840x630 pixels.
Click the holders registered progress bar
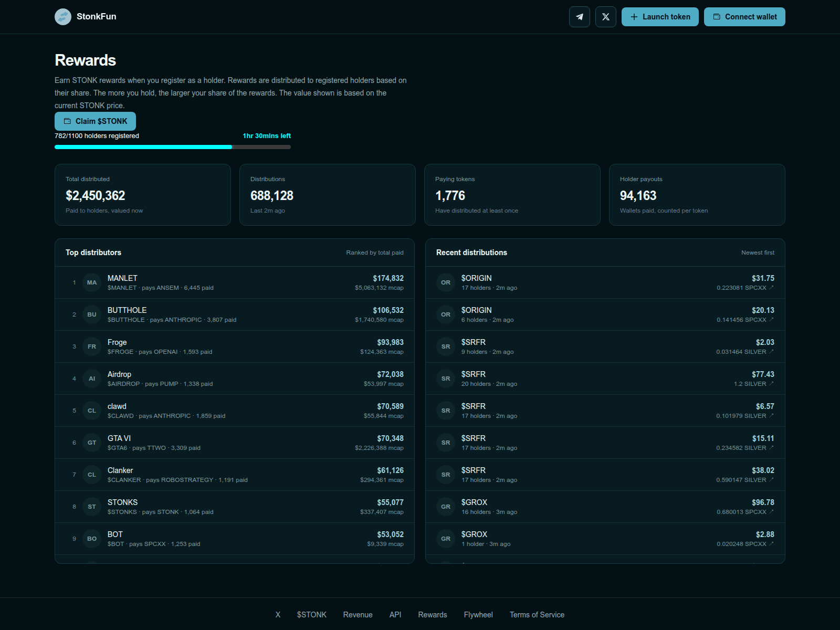point(173,147)
